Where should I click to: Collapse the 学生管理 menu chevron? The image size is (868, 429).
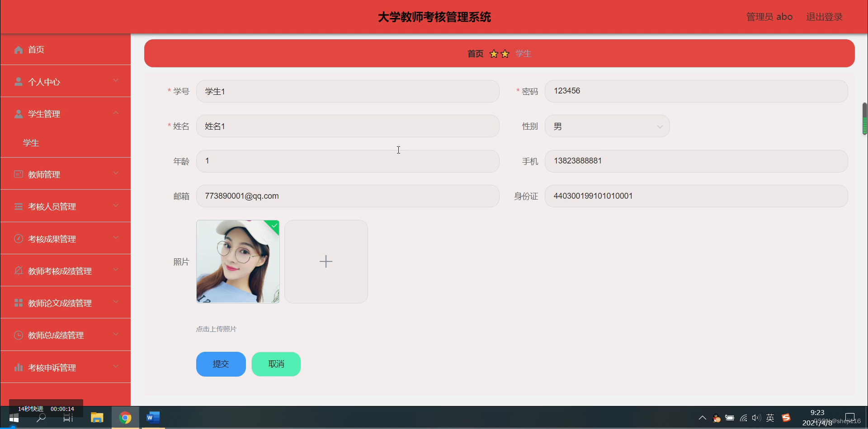[x=115, y=112]
